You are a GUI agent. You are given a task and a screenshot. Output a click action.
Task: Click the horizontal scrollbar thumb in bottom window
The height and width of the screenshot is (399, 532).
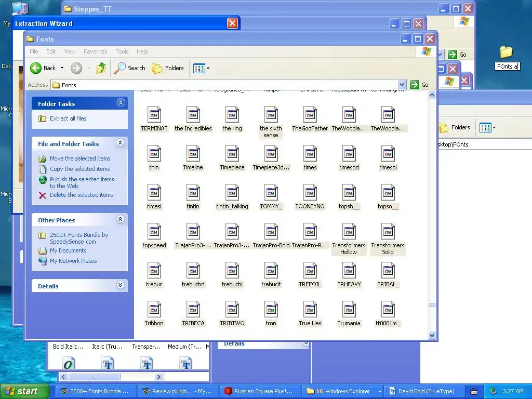(x=94, y=377)
